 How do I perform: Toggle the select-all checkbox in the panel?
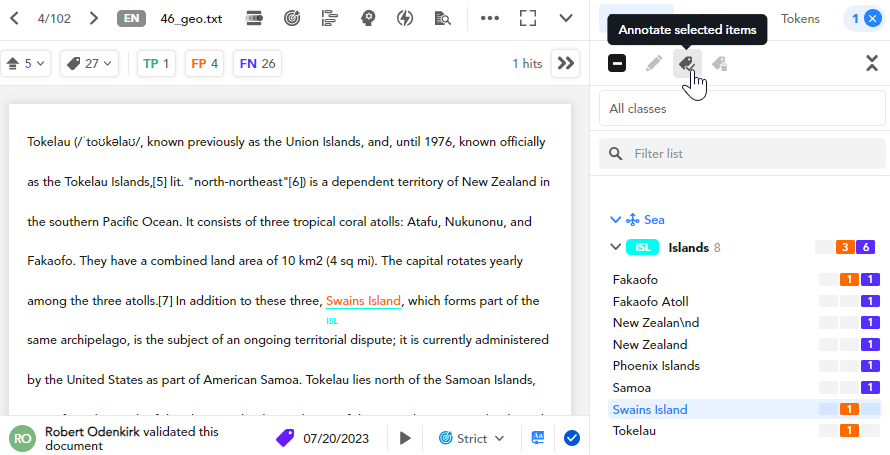tap(617, 64)
